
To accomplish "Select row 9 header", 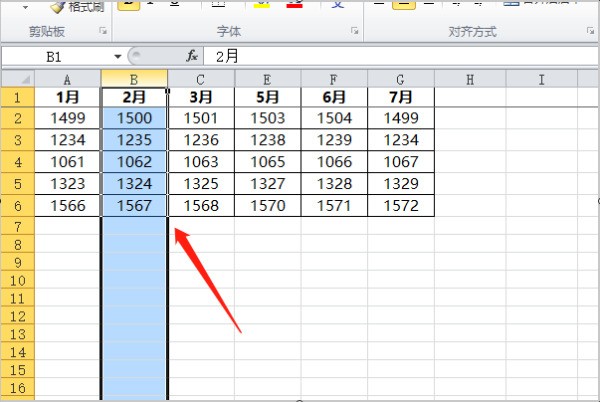I will pyautogui.click(x=18, y=262).
